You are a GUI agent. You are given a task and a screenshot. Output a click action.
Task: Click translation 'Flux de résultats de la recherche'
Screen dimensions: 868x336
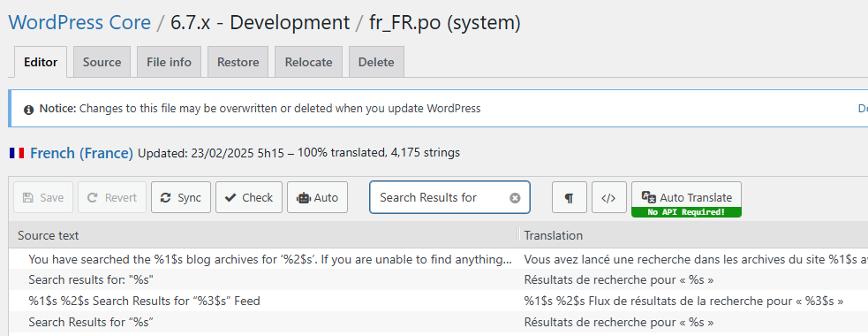[683, 301]
